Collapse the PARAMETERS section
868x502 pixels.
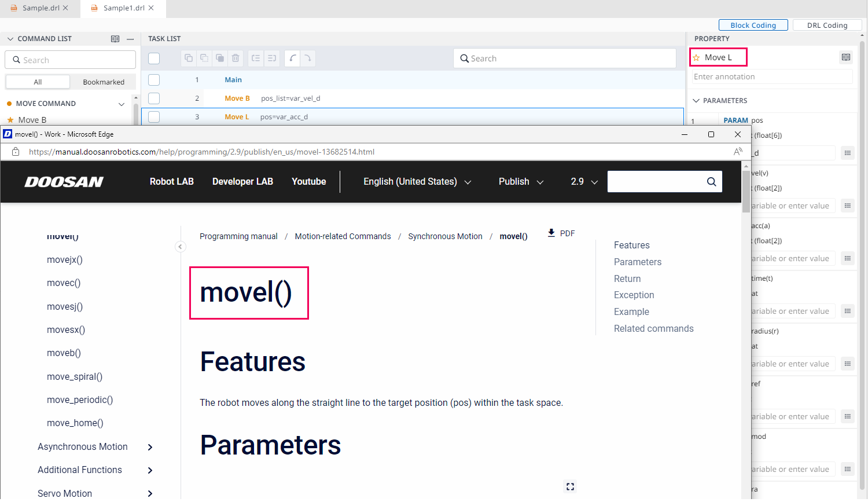point(696,101)
